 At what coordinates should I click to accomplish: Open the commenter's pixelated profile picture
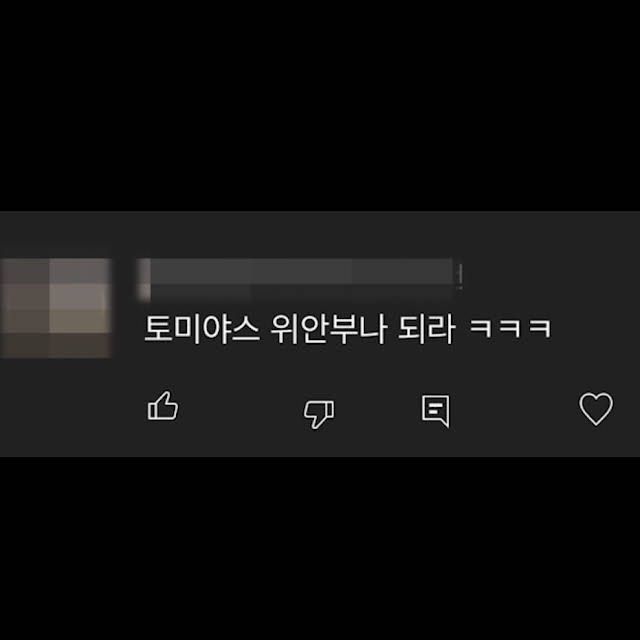coord(56,308)
